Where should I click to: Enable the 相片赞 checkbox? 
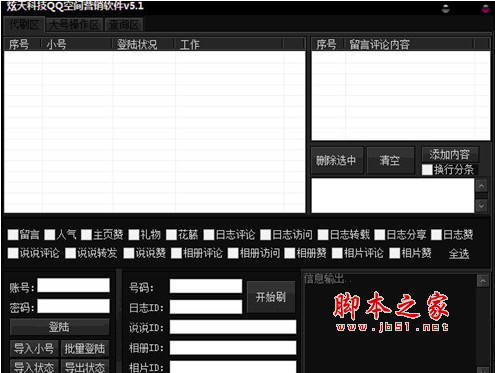(394, 253)
